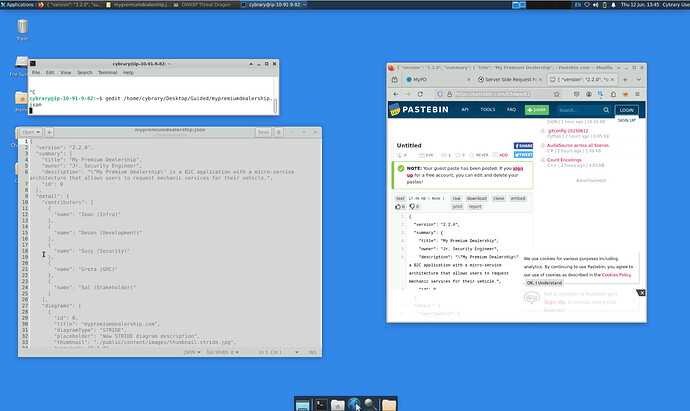Open web browser globe icon in dock

[x=353, y=403]
